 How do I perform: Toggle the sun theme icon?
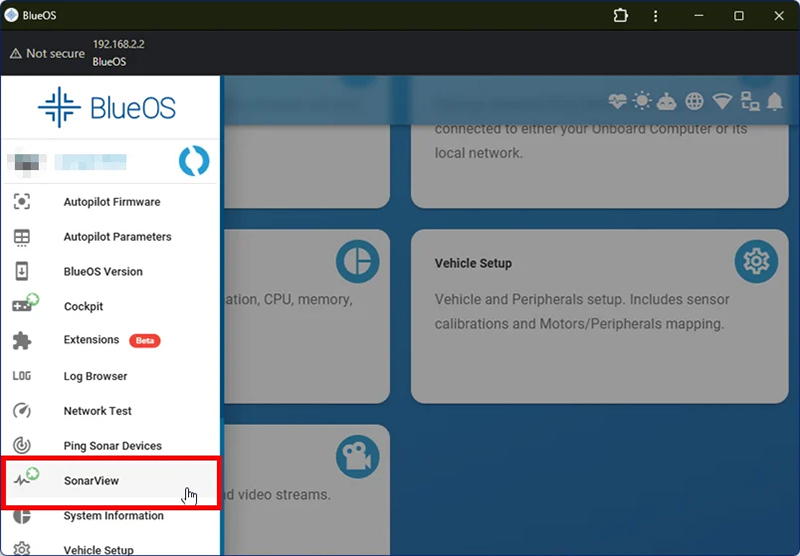[642, 101]
